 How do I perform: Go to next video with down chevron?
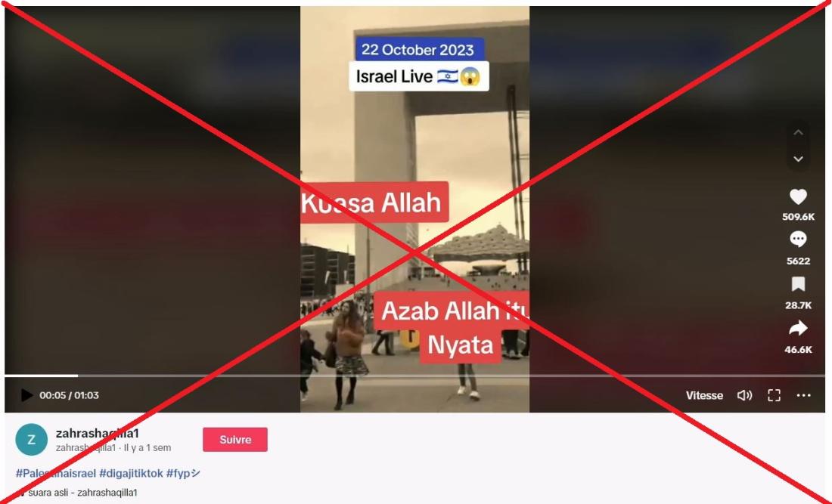[798, 159]
